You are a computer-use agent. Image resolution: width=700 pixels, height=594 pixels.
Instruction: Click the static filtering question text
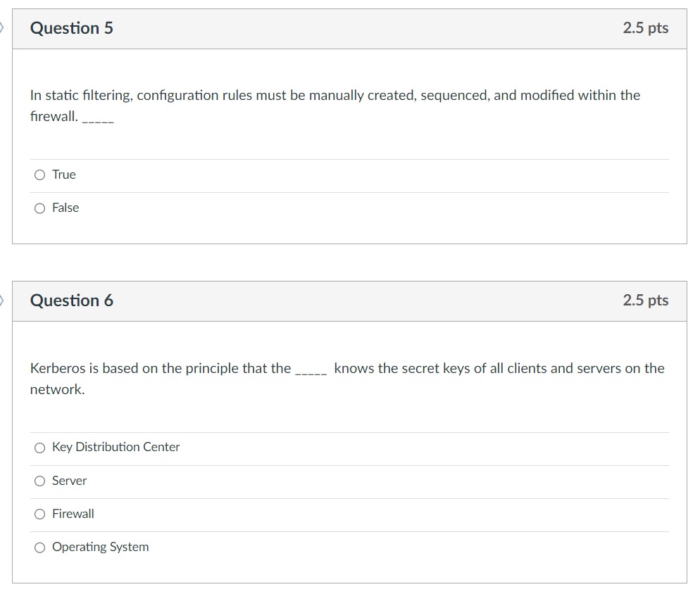pyautogui.click(x=335, y=95)
